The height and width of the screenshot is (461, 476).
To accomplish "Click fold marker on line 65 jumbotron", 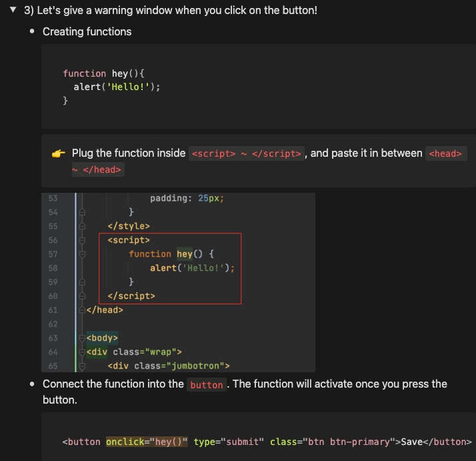I will tap(82, 366).
